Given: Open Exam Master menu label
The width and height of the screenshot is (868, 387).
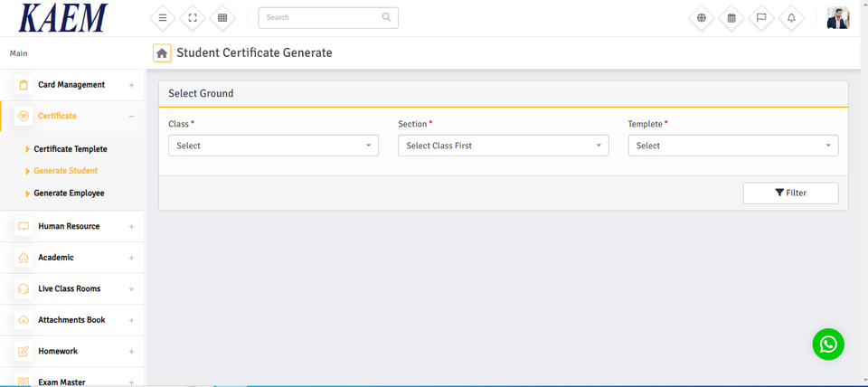Looking at the screenshot, I should [61, 382].
